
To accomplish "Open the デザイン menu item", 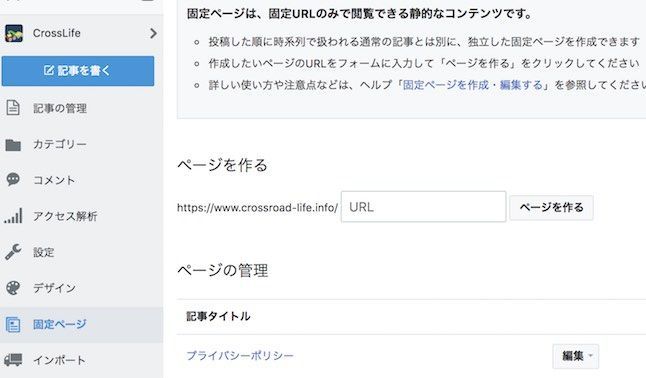I will tap(54, 288).
